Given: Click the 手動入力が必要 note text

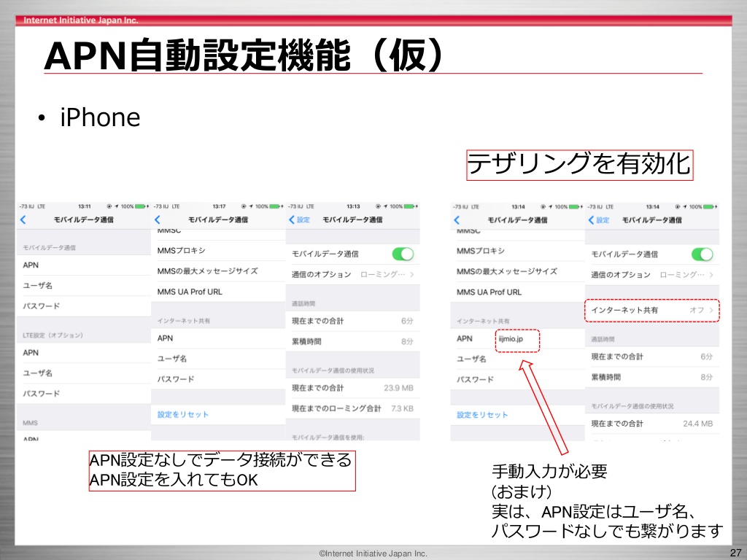Looking at the screenshot, I should [x=549, y=472].
